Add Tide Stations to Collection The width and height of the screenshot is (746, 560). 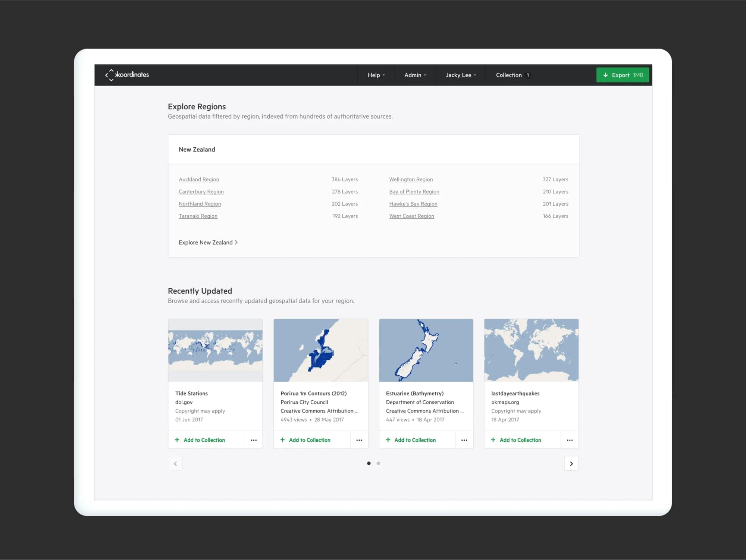point(200,440)
